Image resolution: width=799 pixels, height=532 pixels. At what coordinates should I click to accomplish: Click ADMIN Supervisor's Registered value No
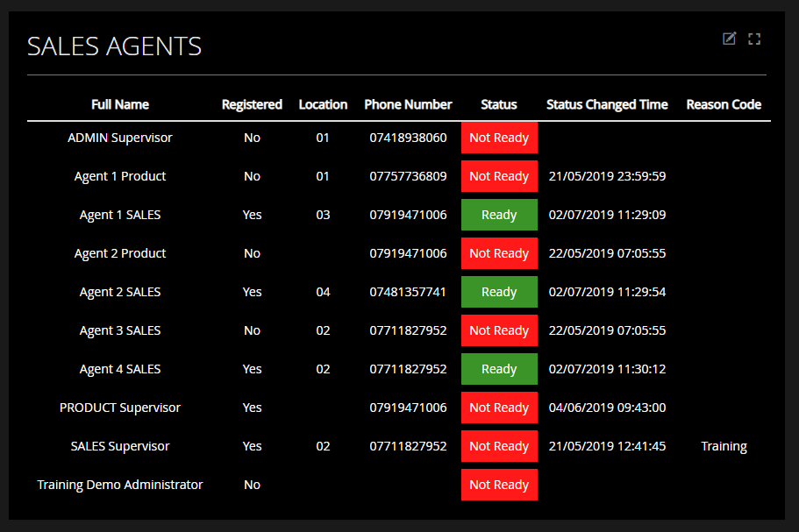coord(252,138)
